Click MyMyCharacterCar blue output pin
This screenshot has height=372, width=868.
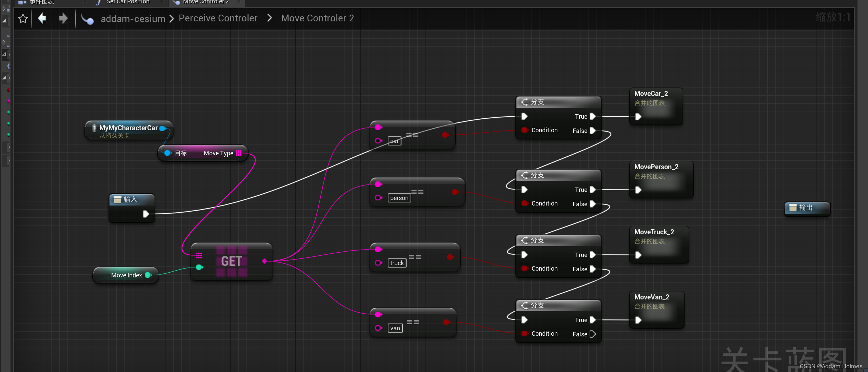pyautogui.click(x=162, y=128)
